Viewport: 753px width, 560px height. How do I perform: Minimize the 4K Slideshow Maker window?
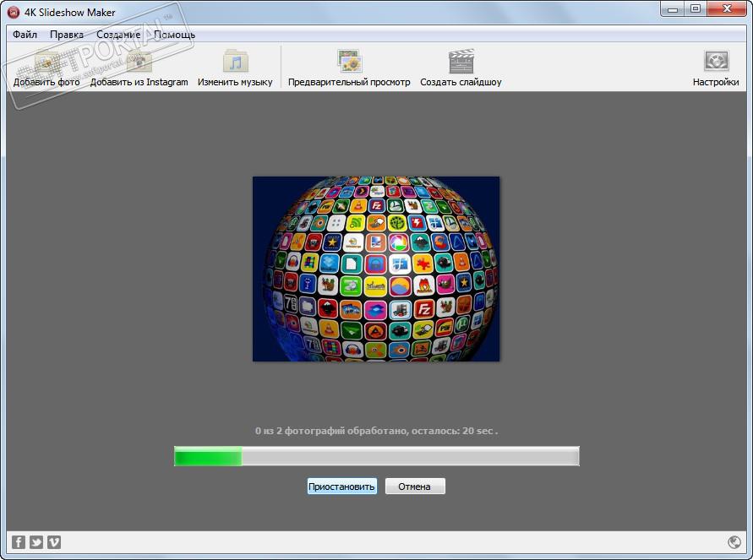[673, 9]
